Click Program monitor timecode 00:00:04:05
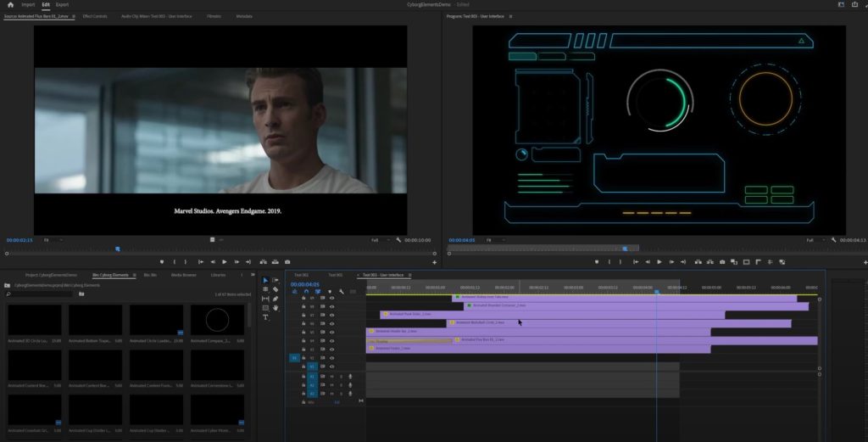 pyautogui.click(x=462, y=240)
